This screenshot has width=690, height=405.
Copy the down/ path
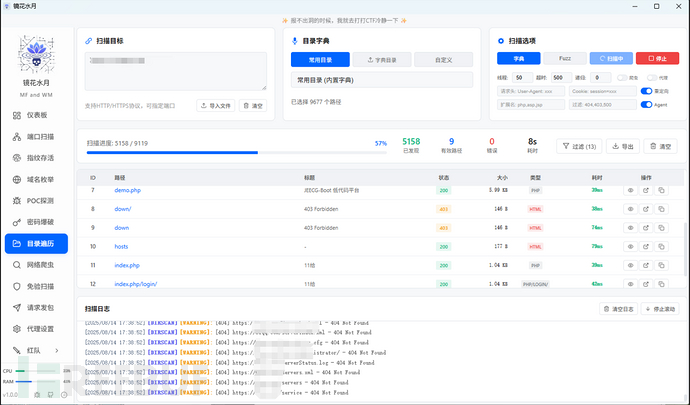tap(661, 209)
